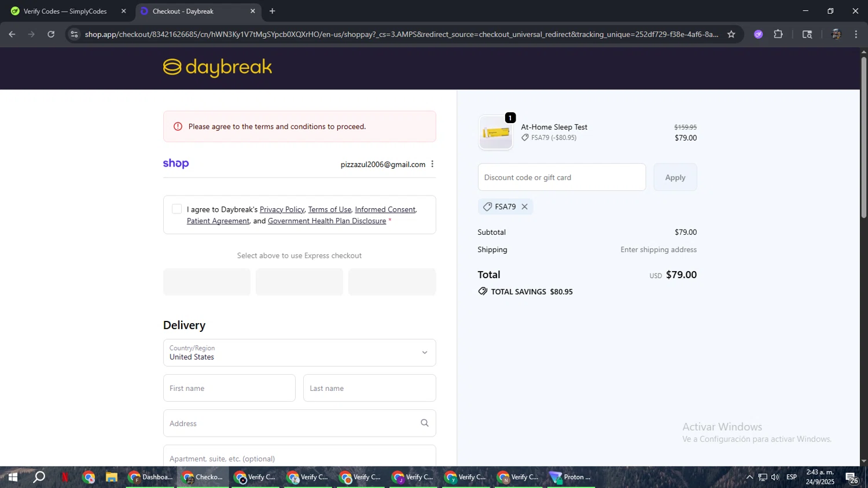
Task: Click the Apply discount button
Action: point(675,178)
